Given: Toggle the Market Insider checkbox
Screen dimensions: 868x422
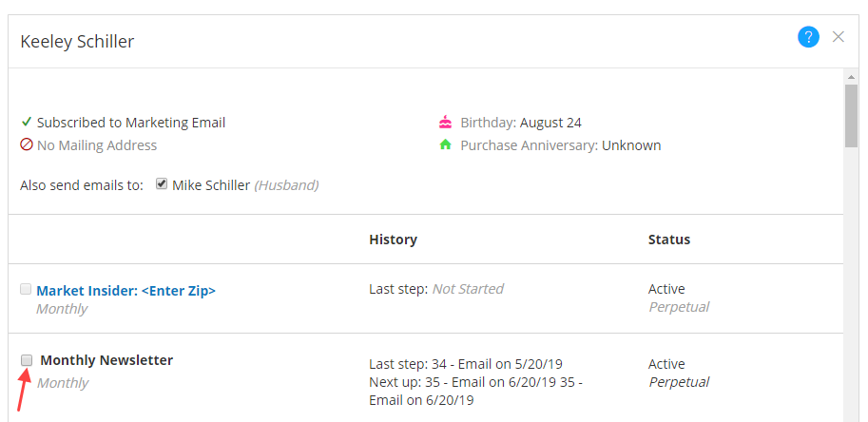Looking at the screenshot, I should click(26, 289).
